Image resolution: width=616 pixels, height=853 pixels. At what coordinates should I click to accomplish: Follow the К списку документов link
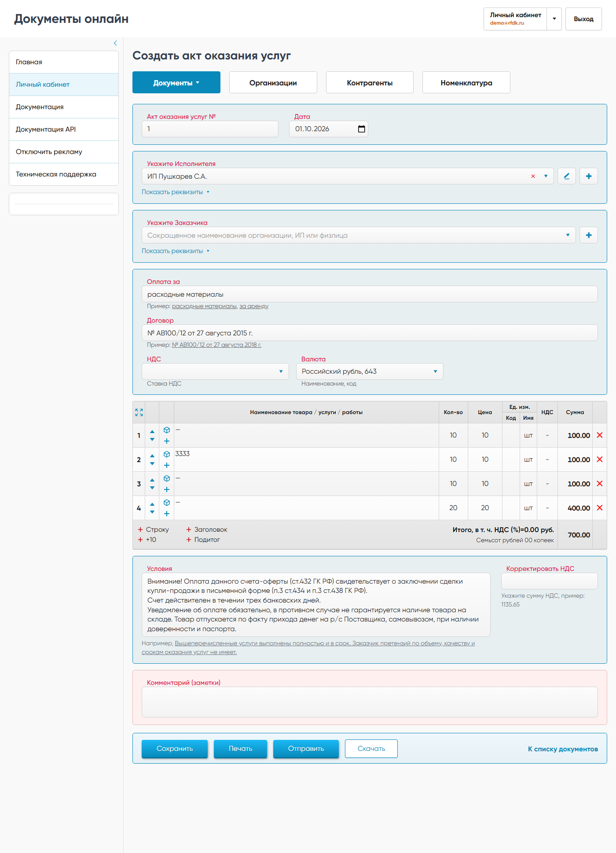click(563, 749)
